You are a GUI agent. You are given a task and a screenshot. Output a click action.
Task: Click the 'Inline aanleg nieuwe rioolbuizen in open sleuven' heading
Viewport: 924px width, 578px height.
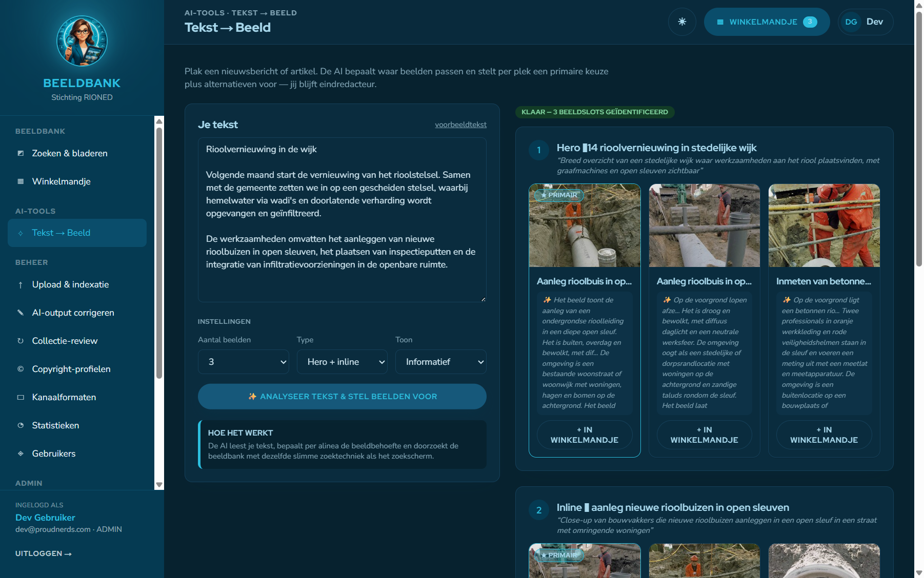coord(673,507)
